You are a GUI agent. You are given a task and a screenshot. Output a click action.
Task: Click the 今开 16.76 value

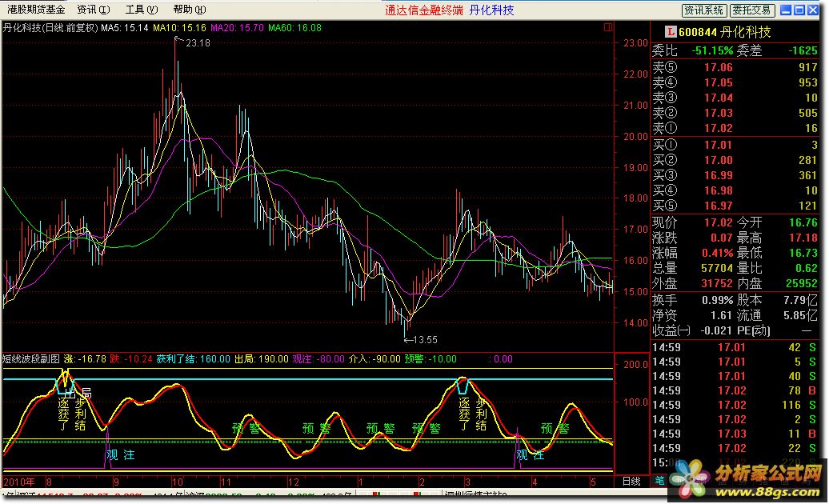click(803, 222)
